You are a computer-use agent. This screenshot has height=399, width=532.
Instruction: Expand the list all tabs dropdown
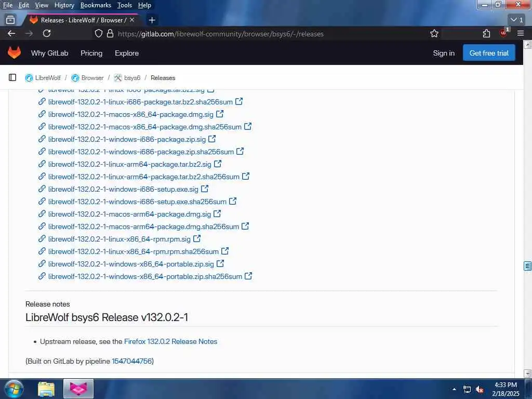517,20
